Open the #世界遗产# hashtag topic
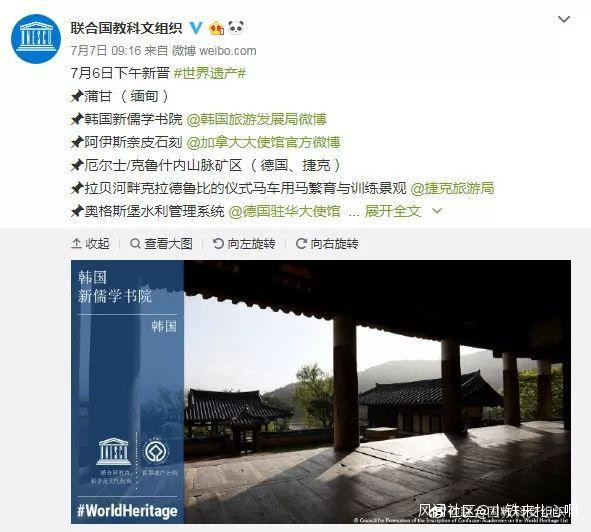Image resolution: width=591 pixels, height=532 pixels. pyautogui.click(x=210, y=73)
